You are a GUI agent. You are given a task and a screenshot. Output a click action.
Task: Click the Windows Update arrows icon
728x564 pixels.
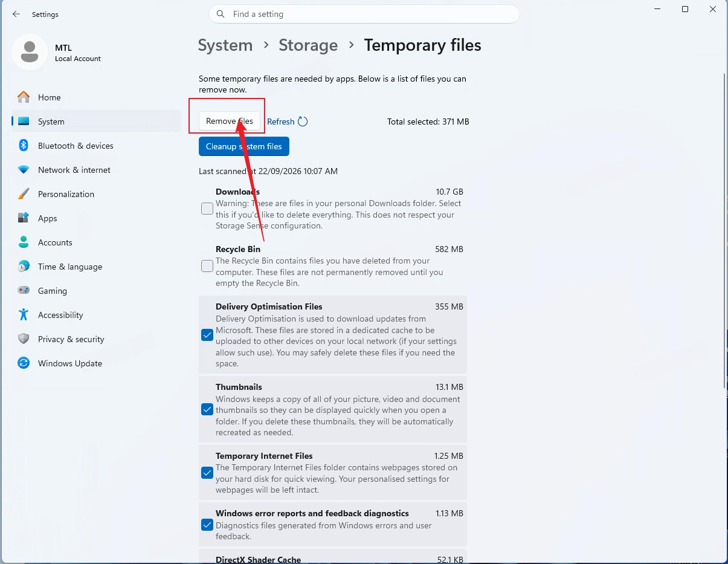point(24,363)
